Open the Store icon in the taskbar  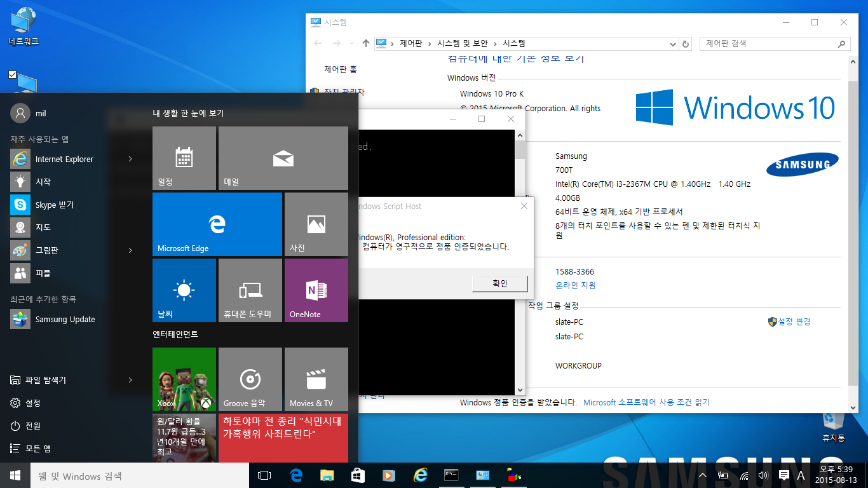coord(358,475)
